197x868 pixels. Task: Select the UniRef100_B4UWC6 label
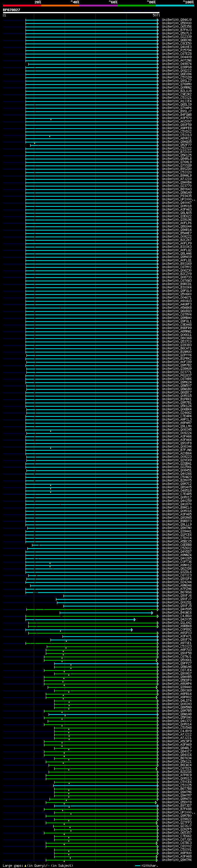(x=176, y=612)
